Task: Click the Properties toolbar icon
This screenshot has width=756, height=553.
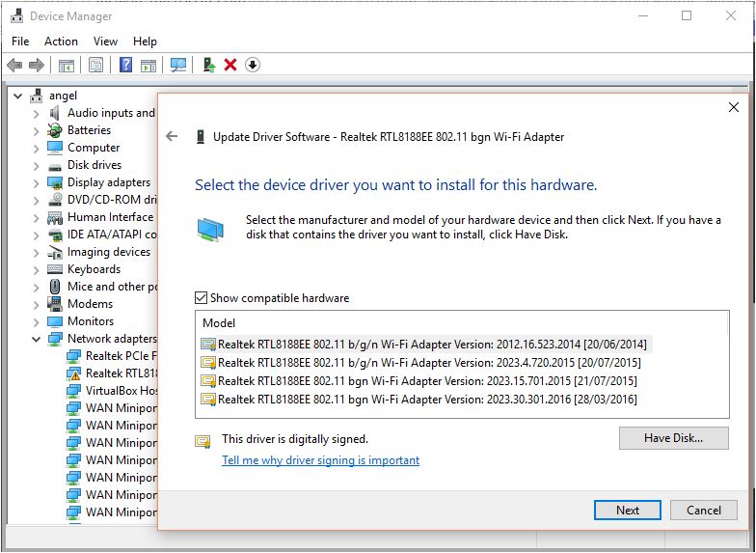Action: tap(96, 65)
